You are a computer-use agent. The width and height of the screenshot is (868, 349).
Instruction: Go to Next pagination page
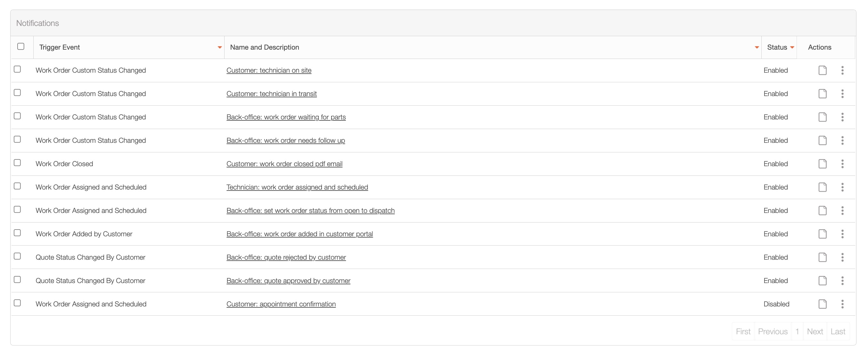click(x=815, y=331)
